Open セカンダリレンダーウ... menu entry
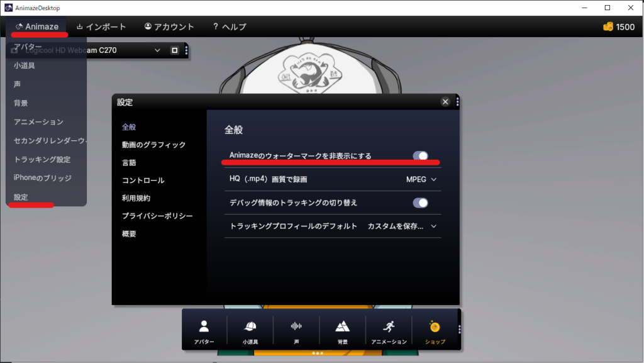Image resolution: width=644 pixels, height=363 pixels. (x=49, y=140)
